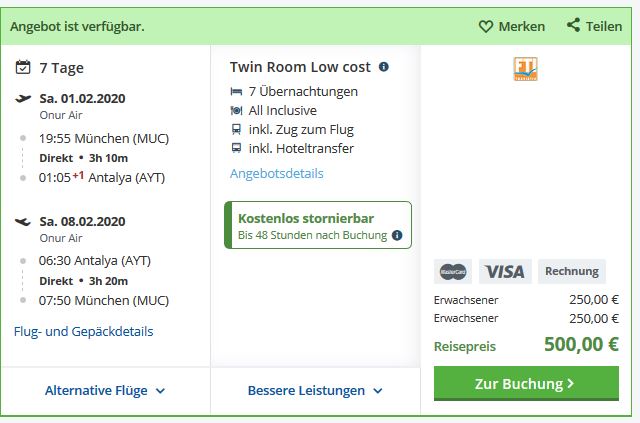Click the chevron next to Bessere Leistungen
Screen dimensions: 640x423
[x=378, y=391]
